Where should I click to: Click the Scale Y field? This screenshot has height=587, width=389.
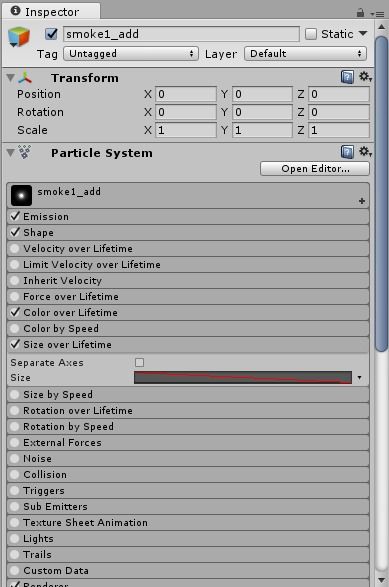262,130
